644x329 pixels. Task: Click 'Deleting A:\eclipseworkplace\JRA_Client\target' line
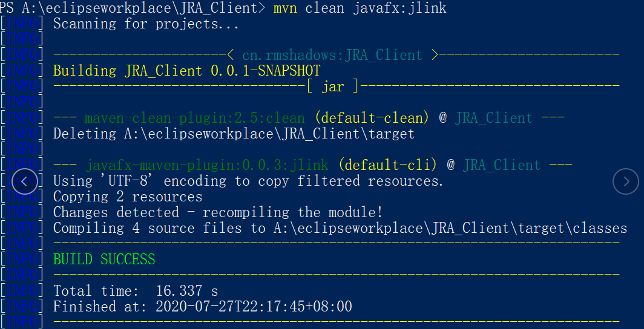pyautogui.click(x=234, y=134)
